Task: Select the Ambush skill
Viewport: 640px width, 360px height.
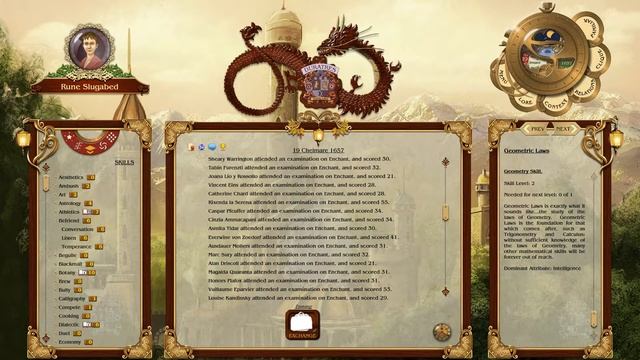Action: (68, 186)
